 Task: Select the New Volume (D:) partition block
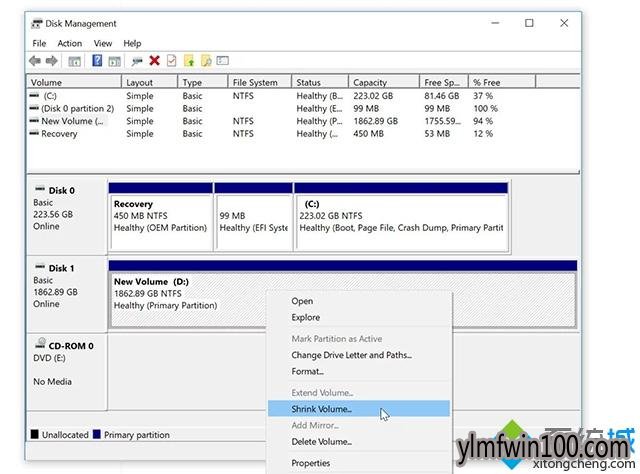(343, 294)
